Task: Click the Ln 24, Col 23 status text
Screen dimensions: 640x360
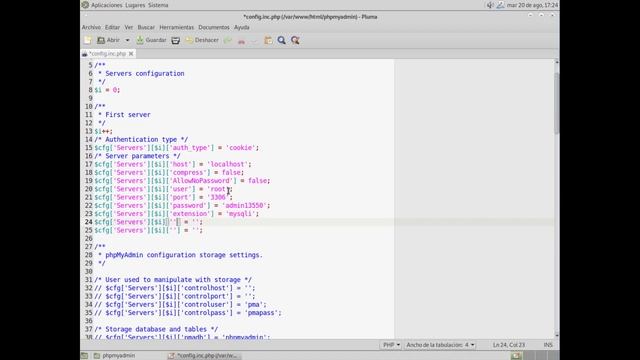Action: 509,345
